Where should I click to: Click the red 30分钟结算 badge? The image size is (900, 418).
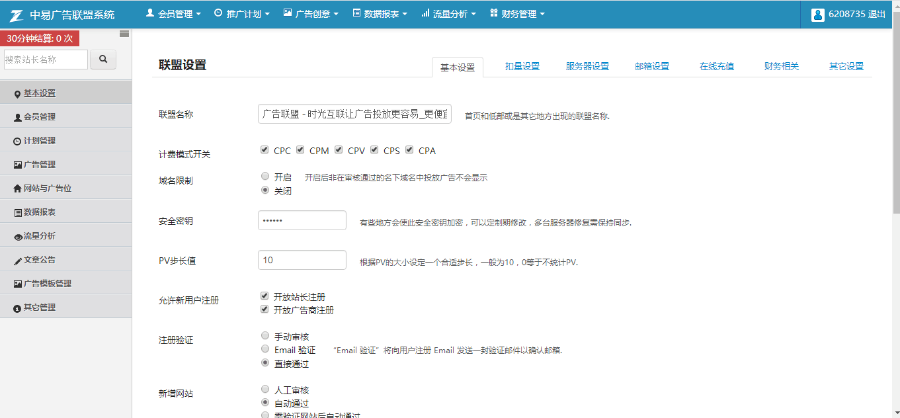40,38
